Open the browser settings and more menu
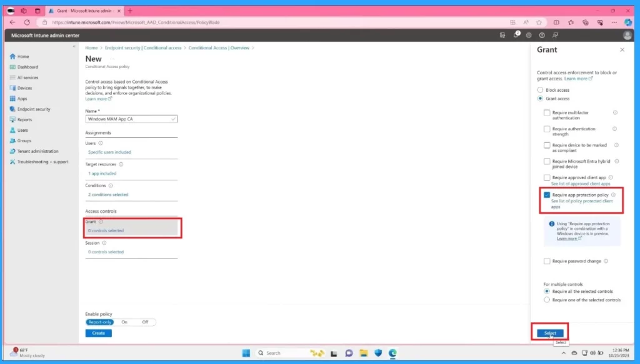Screen dimensions: 640x364 coord(614,22)
